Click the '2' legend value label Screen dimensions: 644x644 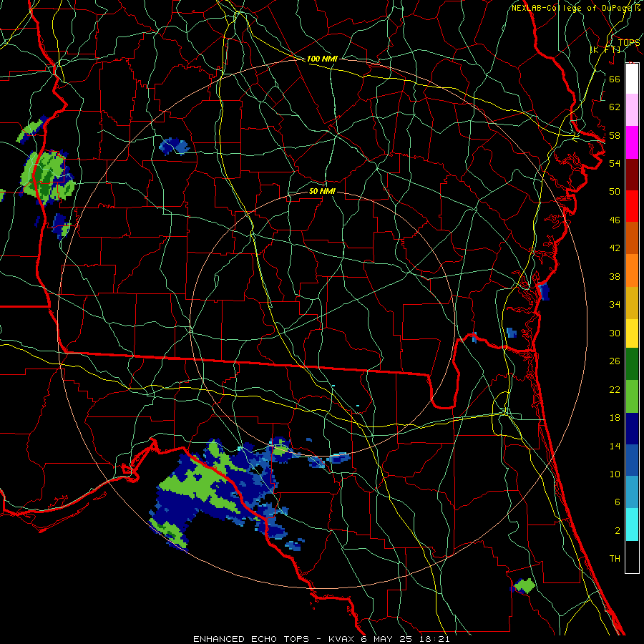[x=617, y=531]
